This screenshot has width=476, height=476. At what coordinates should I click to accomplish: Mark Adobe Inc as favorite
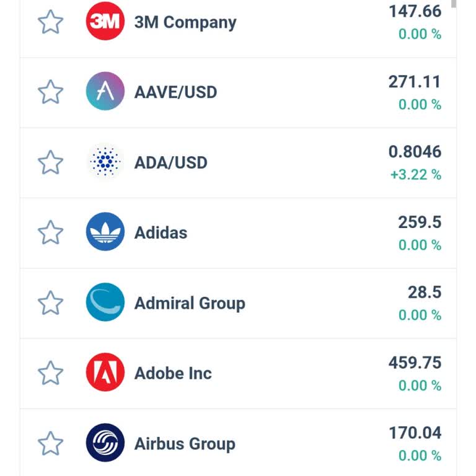point(51,374)
